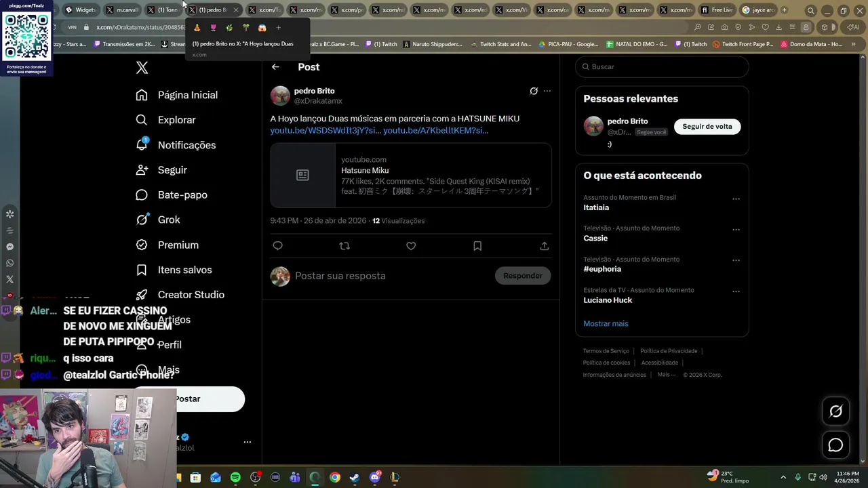
Task: Expand the footer Mais menu
Action: point(666,375)
